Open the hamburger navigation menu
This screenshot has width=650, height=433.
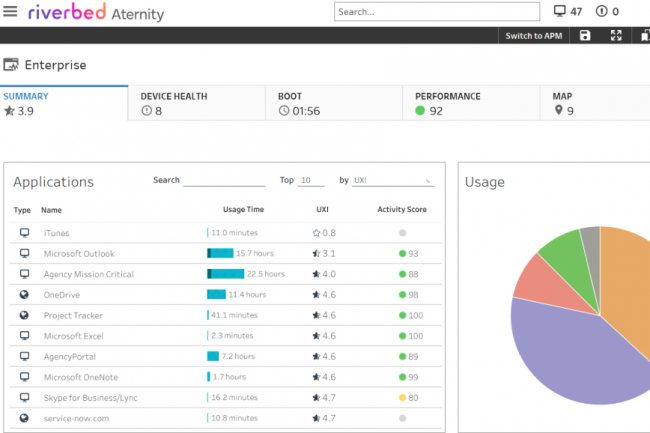10,11
